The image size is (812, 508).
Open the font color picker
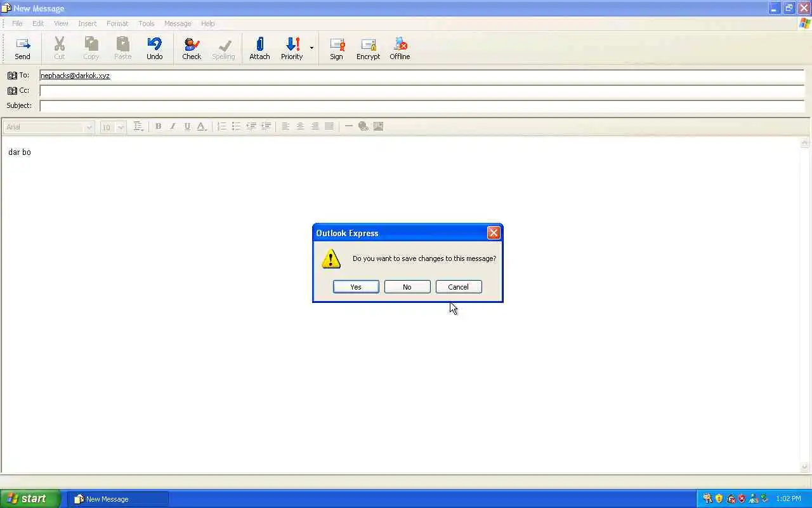202,126
